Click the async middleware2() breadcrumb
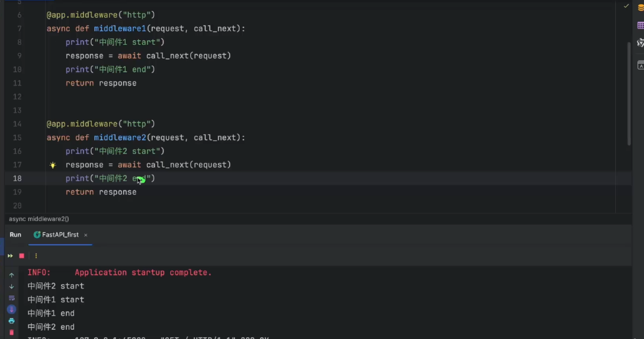644x339 pixels. point(39,219)
